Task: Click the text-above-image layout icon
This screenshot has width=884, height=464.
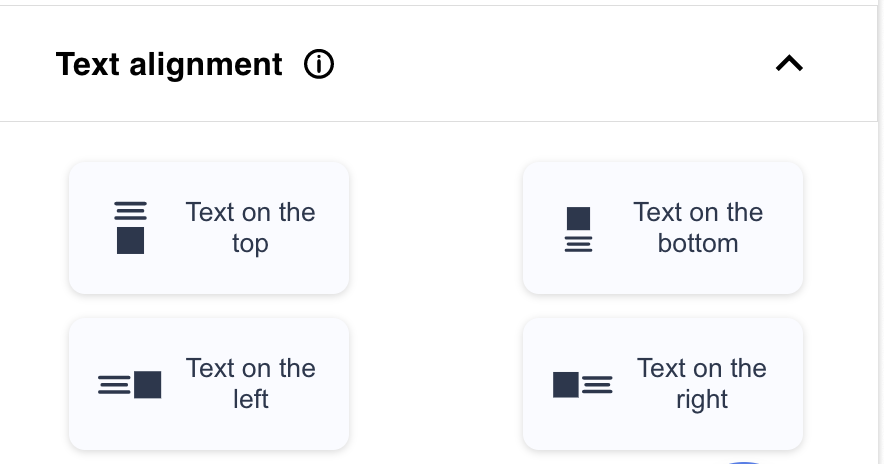Action: pyautogui.click(x=130, y=227)
